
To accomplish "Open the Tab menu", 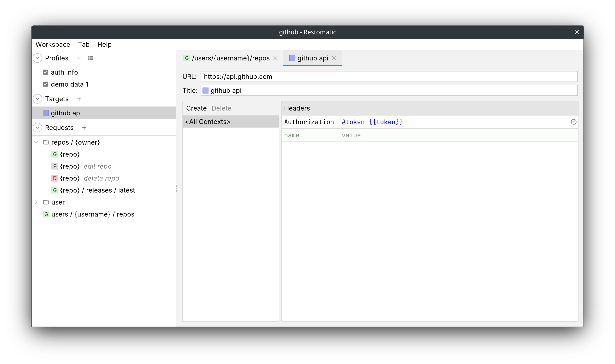I will tap(84, 44).
